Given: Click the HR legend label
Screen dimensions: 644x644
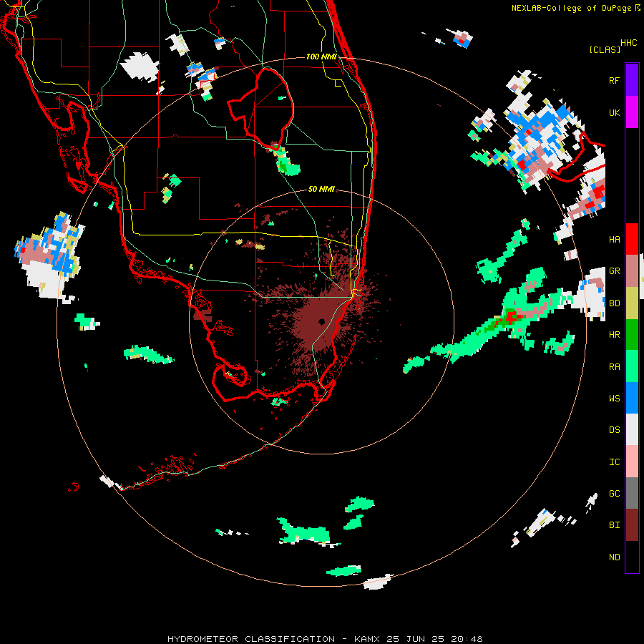Looking at the screenshot, I should click(614, 335).
